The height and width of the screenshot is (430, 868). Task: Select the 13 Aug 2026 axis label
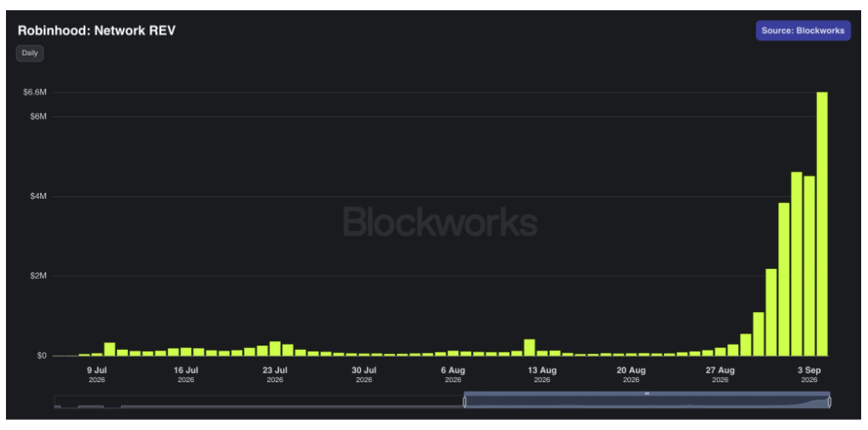click(542, 374)
